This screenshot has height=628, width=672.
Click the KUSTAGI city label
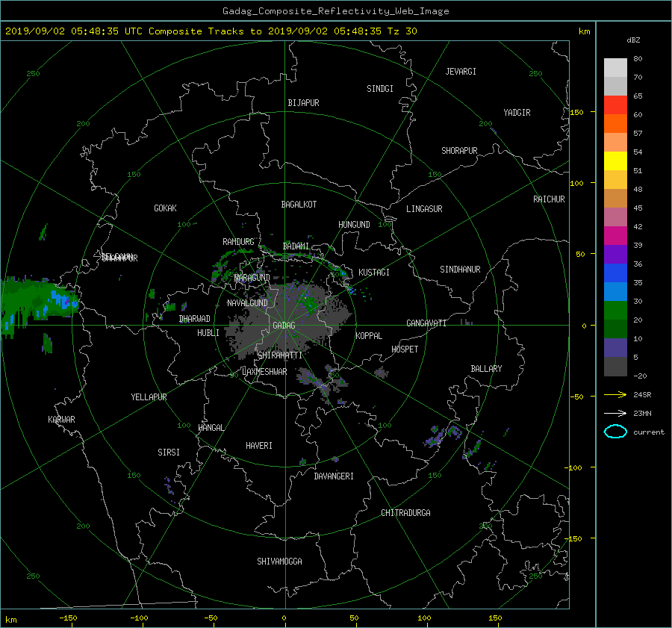(374, 273)
